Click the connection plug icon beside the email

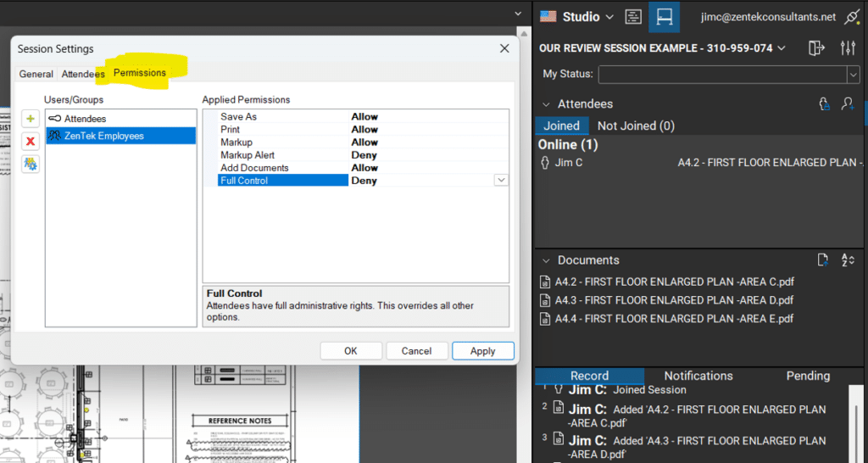(x=852, y=17)
